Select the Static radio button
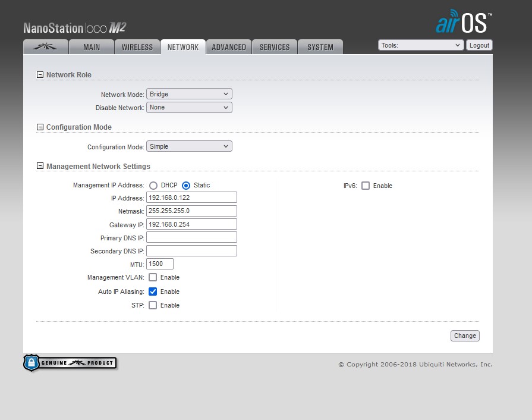Screen dimensions: 532x420 pyautogui.click(x=186, y=186)
